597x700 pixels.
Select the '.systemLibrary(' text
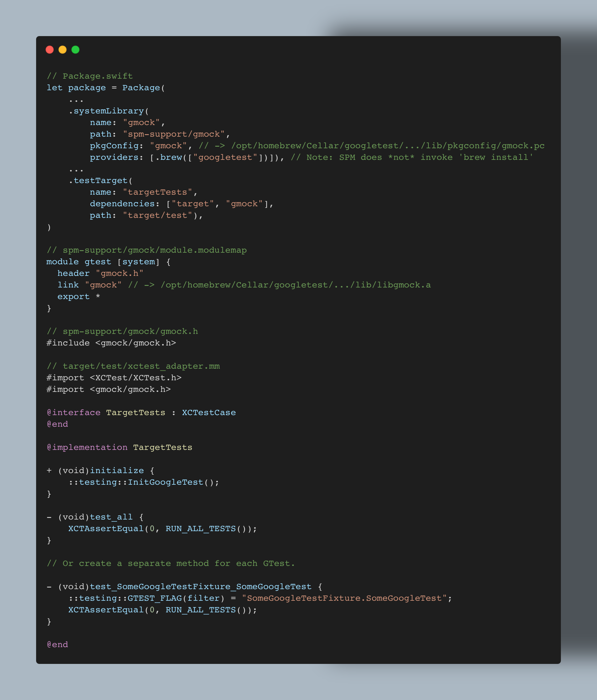pyautogui.click(x=109, y=111)
